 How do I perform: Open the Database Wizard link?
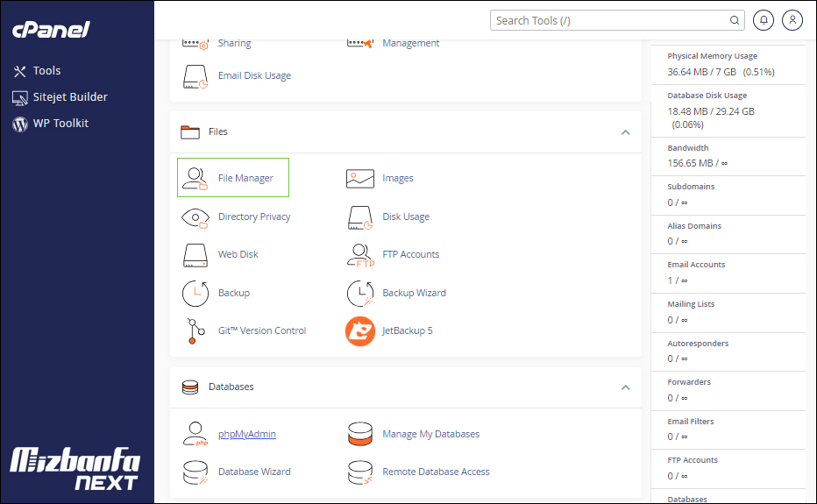pyautogui.click(x=254, y=472)
